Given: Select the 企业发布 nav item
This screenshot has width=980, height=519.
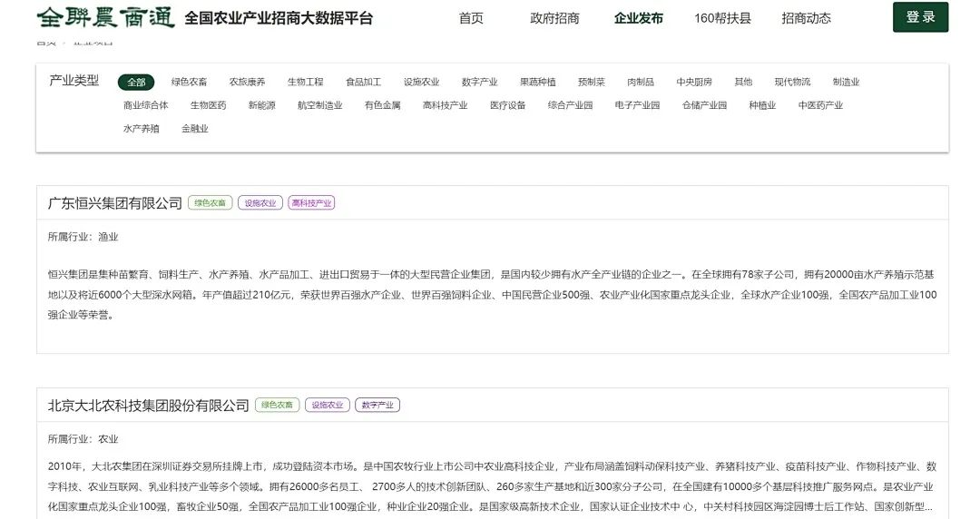Looking at the screenshot, I should click(x=638, y=18).
